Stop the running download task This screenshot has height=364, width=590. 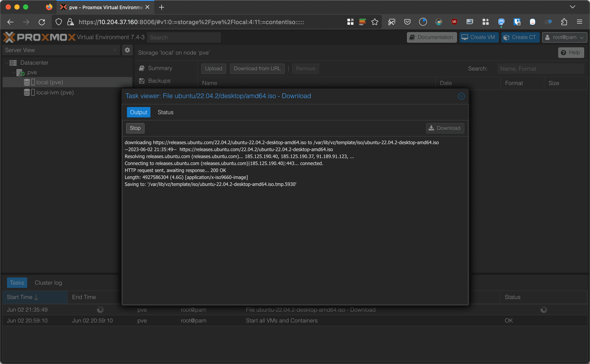135,128
